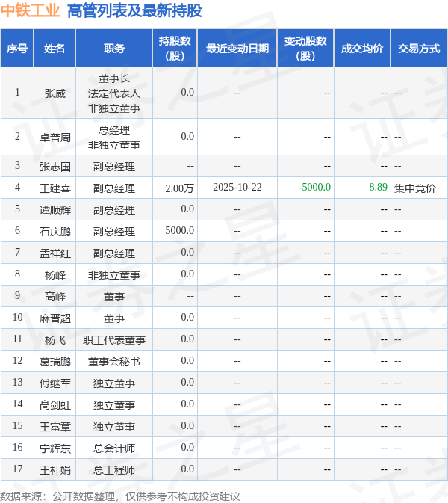
Task: Click the holding value 2.00万
Action: tap(179, 188)
